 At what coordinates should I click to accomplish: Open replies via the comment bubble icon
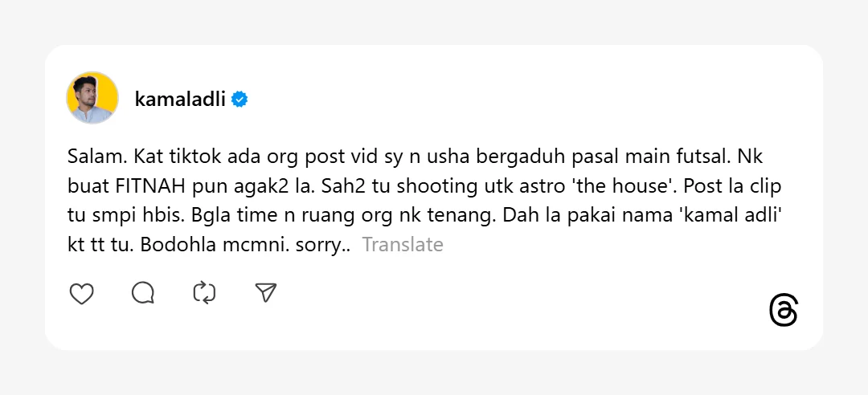tap(143, 294)
